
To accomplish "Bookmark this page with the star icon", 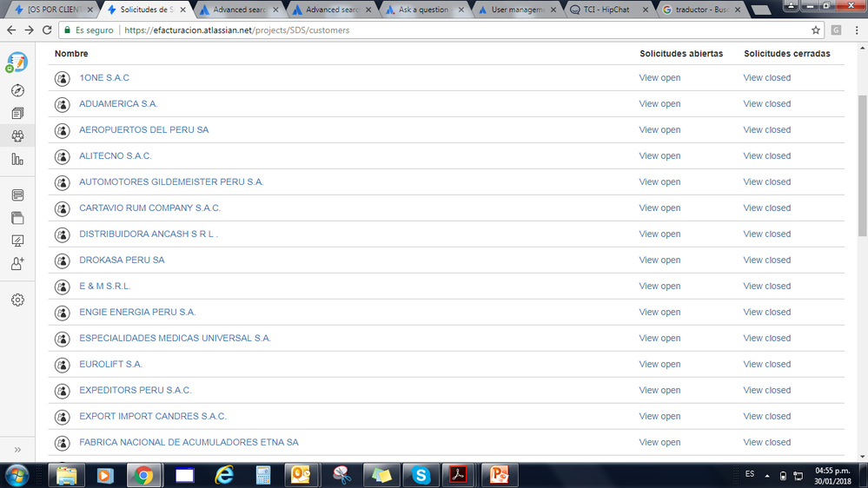I will coord(815,30).
